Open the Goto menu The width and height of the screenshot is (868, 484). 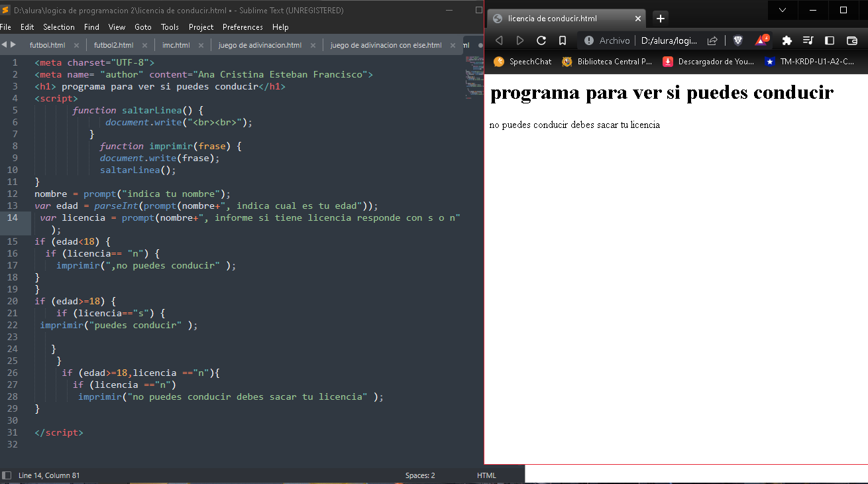[x=143, y=27]
